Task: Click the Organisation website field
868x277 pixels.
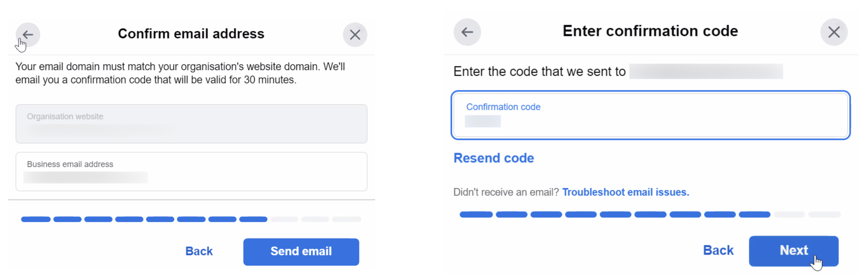Action: click(191, 124)
